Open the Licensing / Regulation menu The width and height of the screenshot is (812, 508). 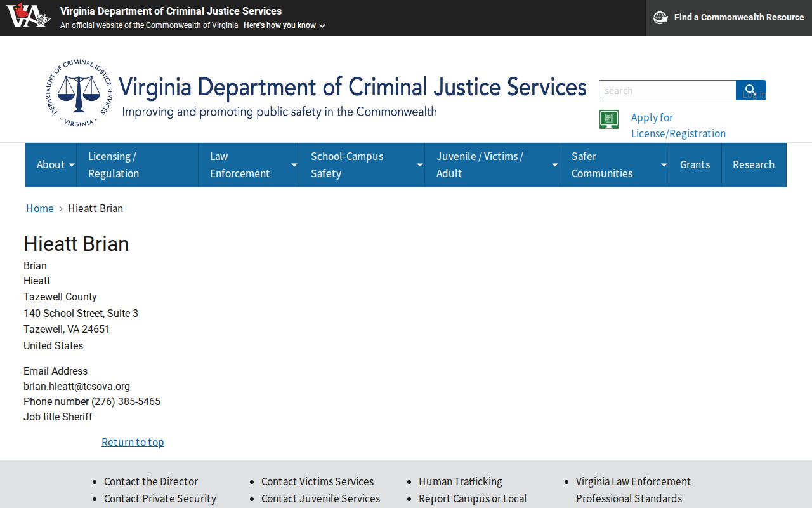[137, 165]
